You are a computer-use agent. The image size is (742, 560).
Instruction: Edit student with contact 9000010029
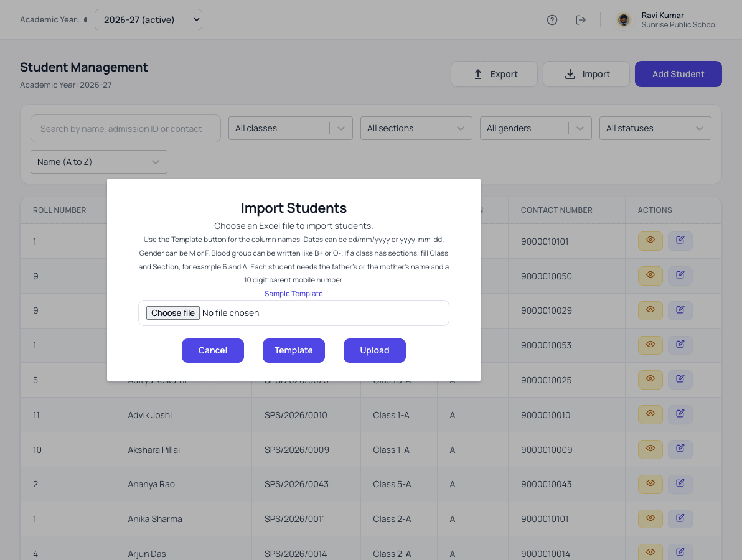tap(680, 310)
